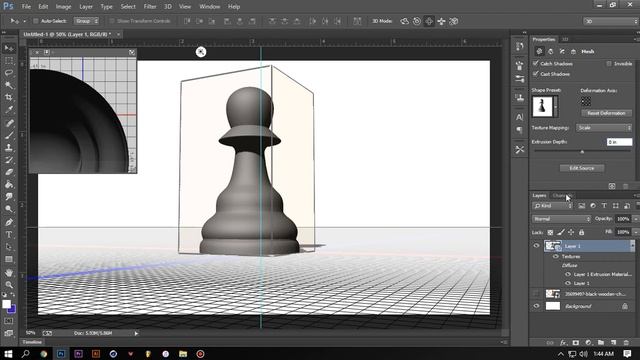
Task: Toggle Textures visibility eye icon
Action: click(556, 257)
